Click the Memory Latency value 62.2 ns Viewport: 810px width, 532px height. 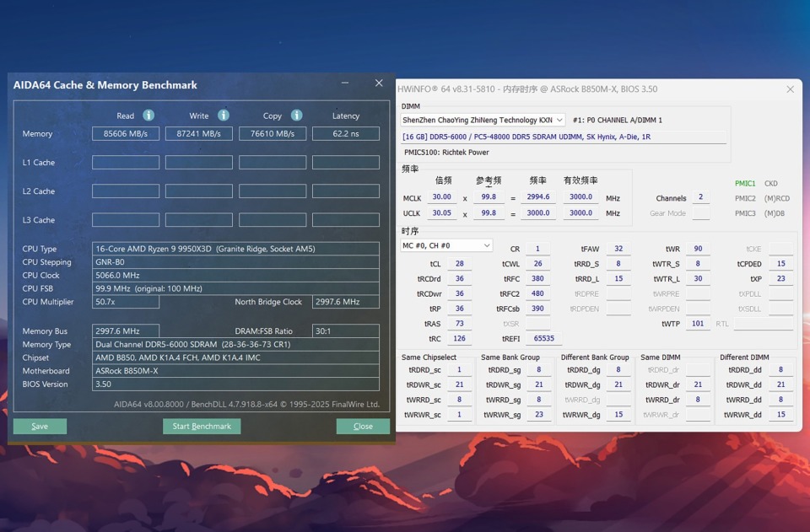point(346,134)
